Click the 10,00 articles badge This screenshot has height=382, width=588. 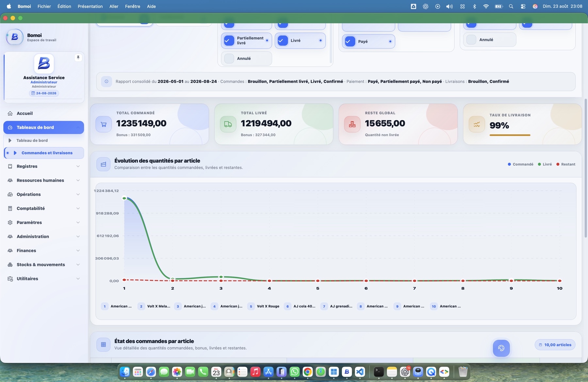coord(555,345)
